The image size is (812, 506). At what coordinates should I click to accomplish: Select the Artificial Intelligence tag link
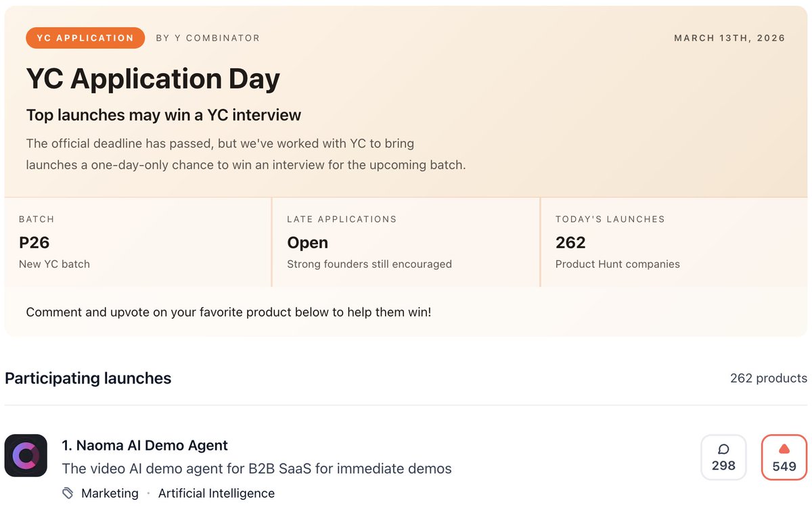coord(217,493)
